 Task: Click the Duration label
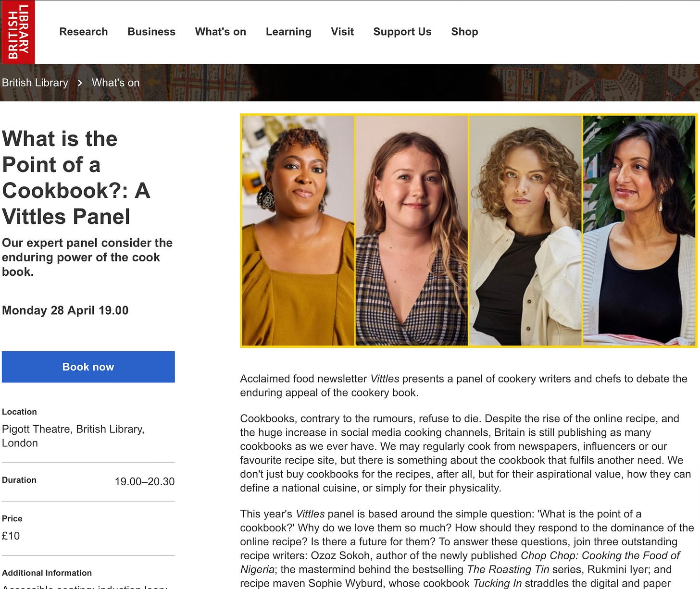pyautogui.click(x=19, y=480)
